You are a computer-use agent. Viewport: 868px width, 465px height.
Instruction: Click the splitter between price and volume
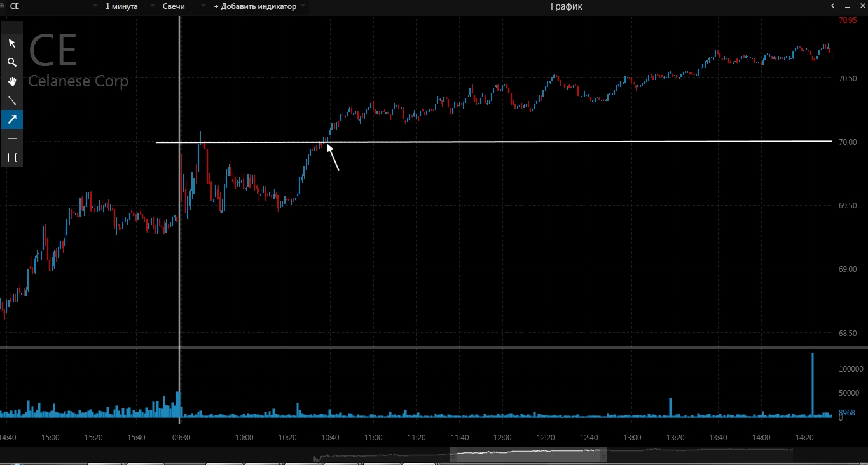point(434,347)
